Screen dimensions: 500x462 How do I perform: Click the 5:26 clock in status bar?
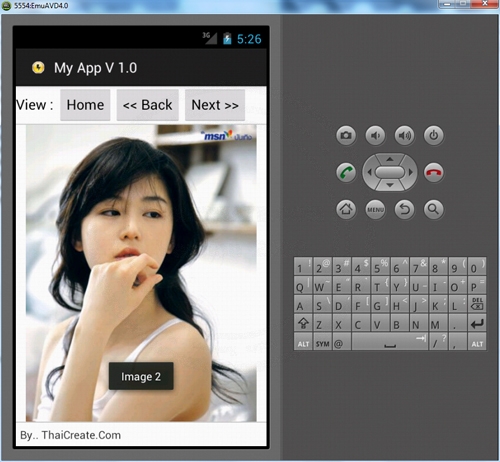pos(249,39)
